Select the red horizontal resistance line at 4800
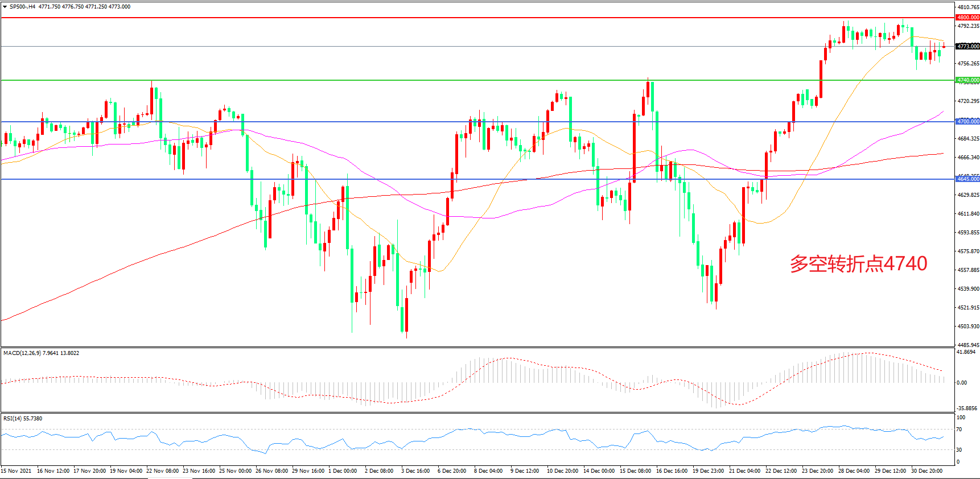980x479 pixels. point(455,18)
